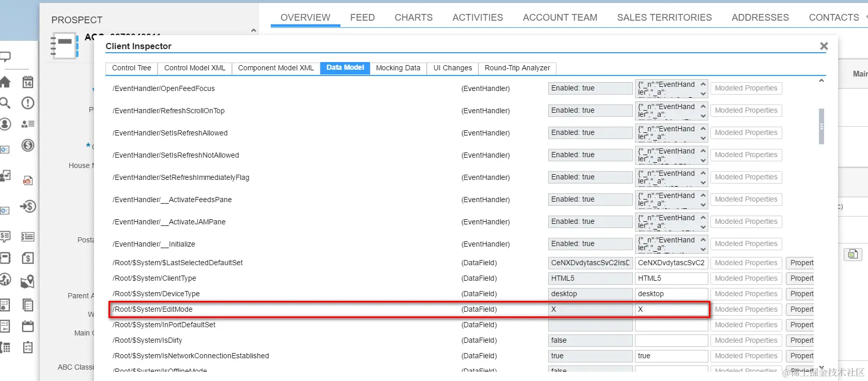Viewport: 868px width, 381px height.
Task: Click down arrow in __ActivateJAMPane JSON box
Action: coord(703,227)
